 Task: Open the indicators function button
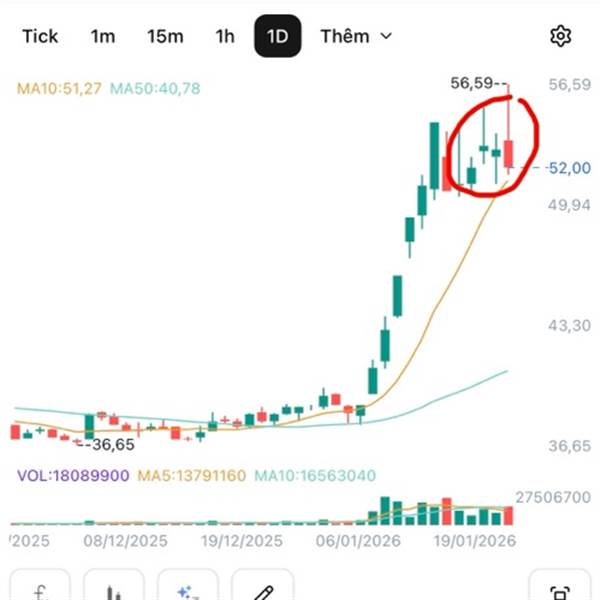[x=40, y=590]
